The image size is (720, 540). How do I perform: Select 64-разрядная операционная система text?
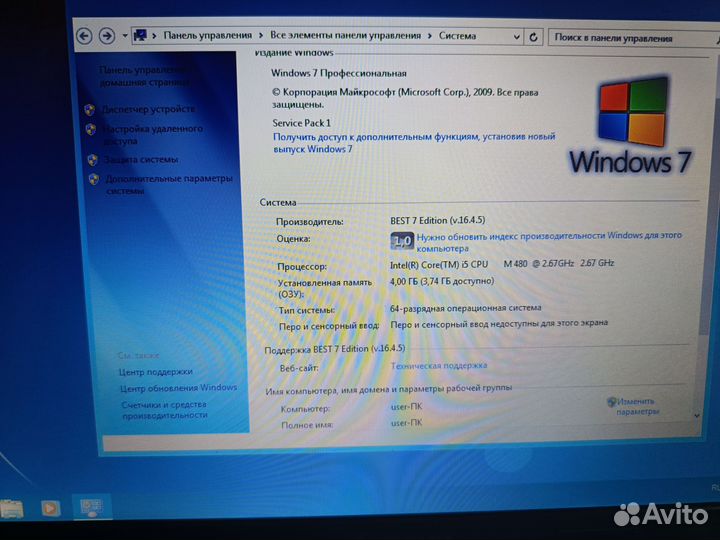pos(466,308)
